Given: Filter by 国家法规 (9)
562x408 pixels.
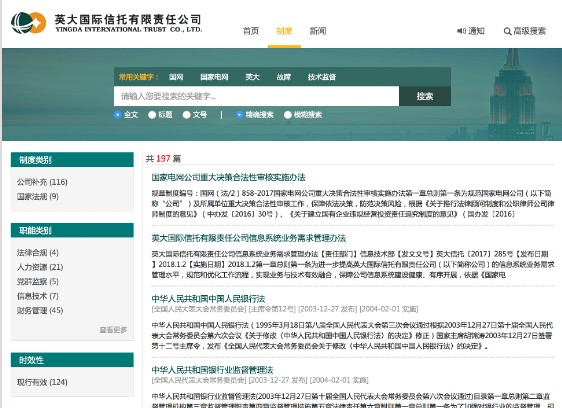Looking at the screenshot, I should [38, 196].
